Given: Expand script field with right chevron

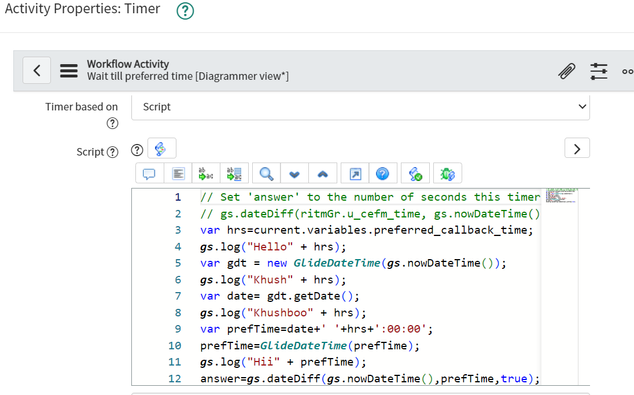Looking at the screenshot, I should (x=577, y=149).
